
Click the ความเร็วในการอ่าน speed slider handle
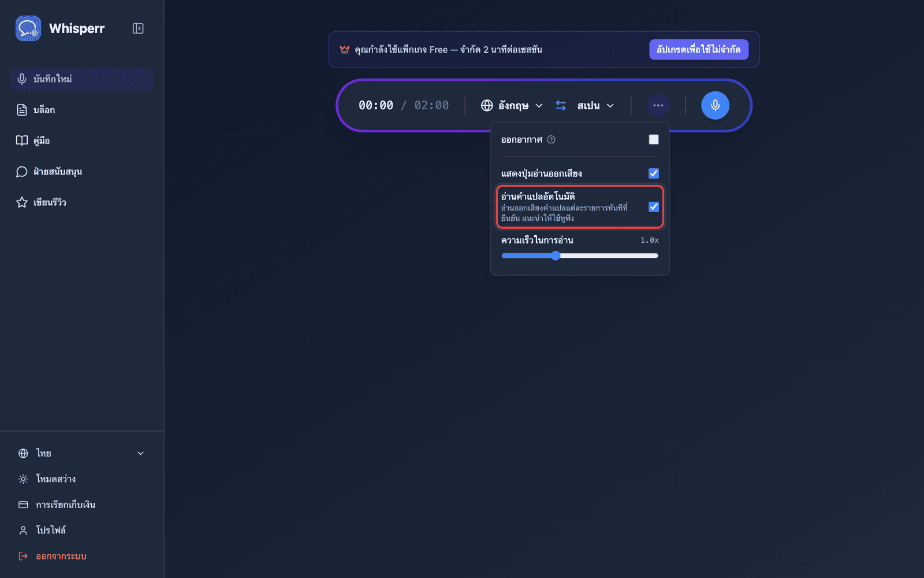[x=556, y=255]
